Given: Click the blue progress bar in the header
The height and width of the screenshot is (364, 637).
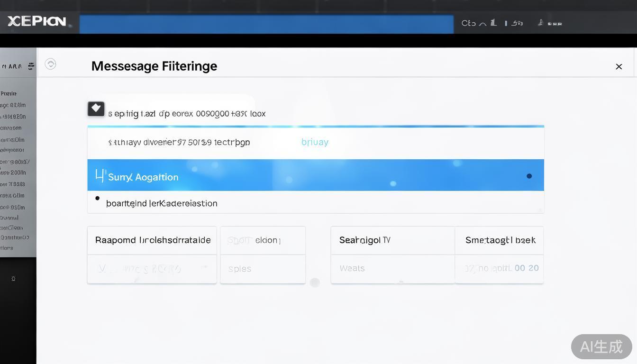Looking at the screenshot, I should click(x=266, y=24).
